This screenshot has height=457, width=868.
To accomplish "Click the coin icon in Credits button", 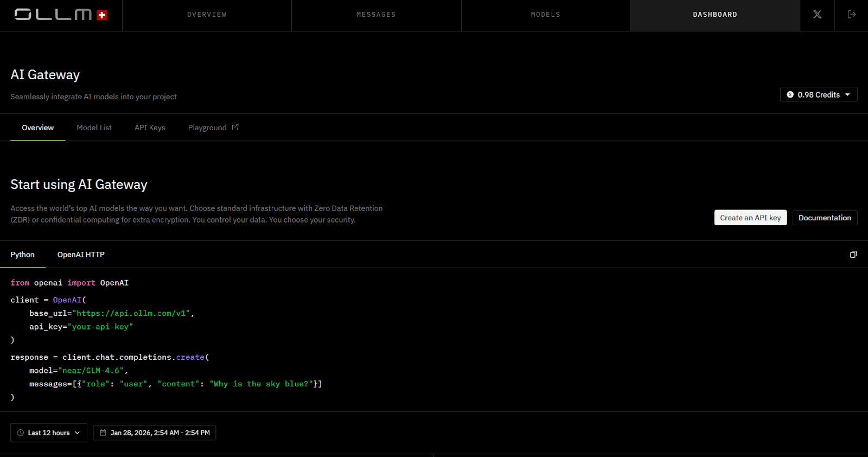I will [x=790, y=94].
